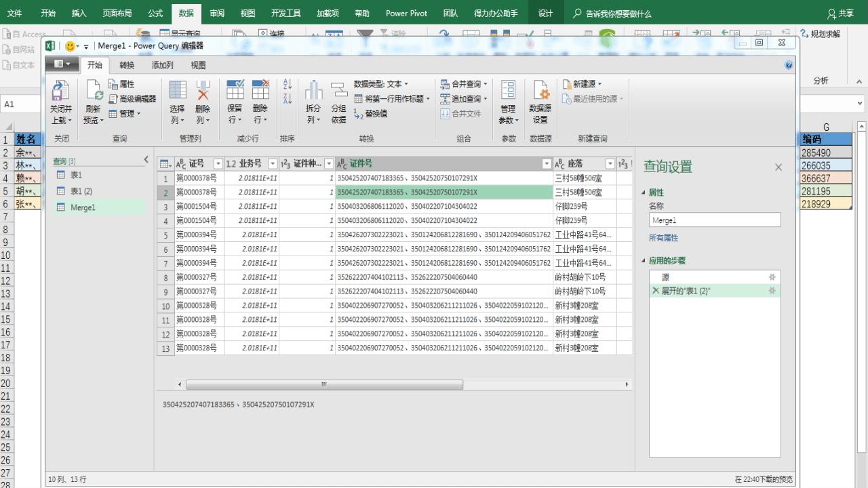This screenshot has height=488, width=868.
Task: Delete the 展开的"表1 (2)" step with X
Action: (x=655, y=291)
